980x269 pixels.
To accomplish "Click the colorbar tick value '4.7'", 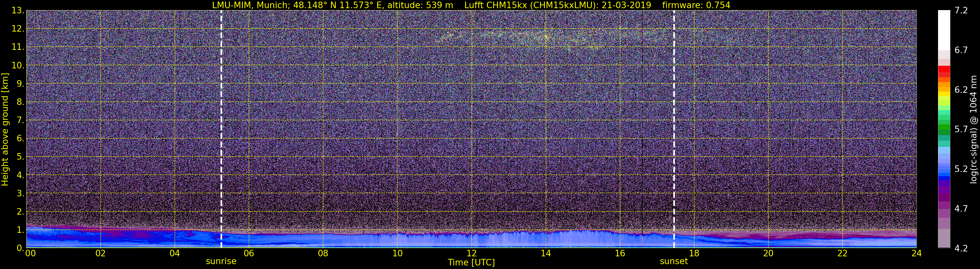I will [x=961, y=209].
